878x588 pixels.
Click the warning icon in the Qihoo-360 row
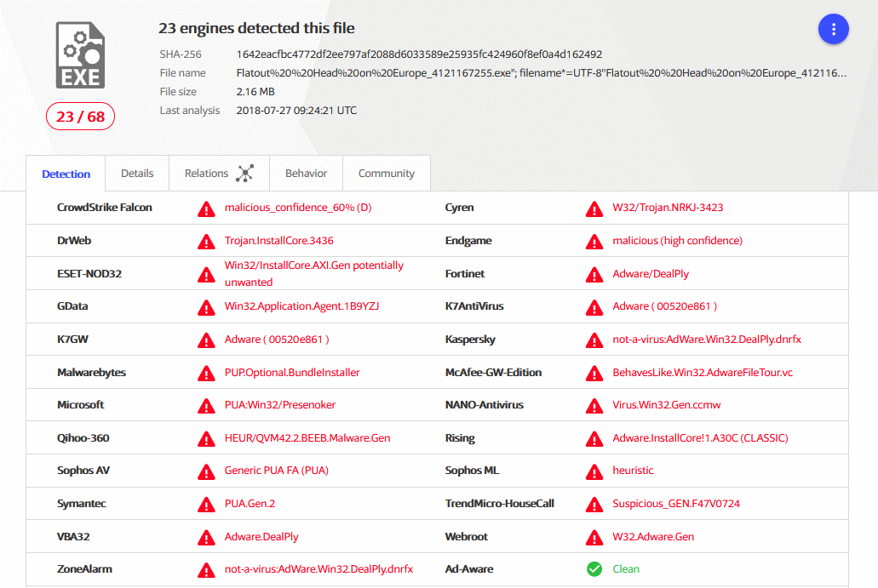pyautogui.click(x=206, y=440)
